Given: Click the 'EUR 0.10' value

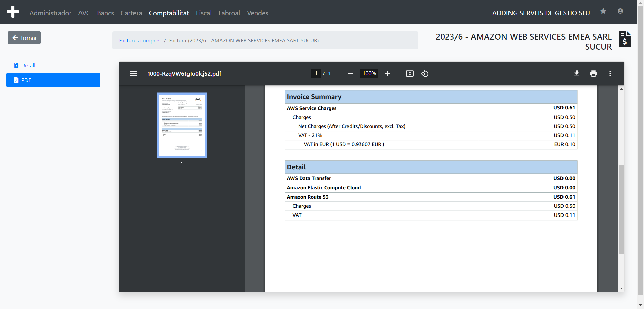Looking at the screenshot, I should coord(565,144).
